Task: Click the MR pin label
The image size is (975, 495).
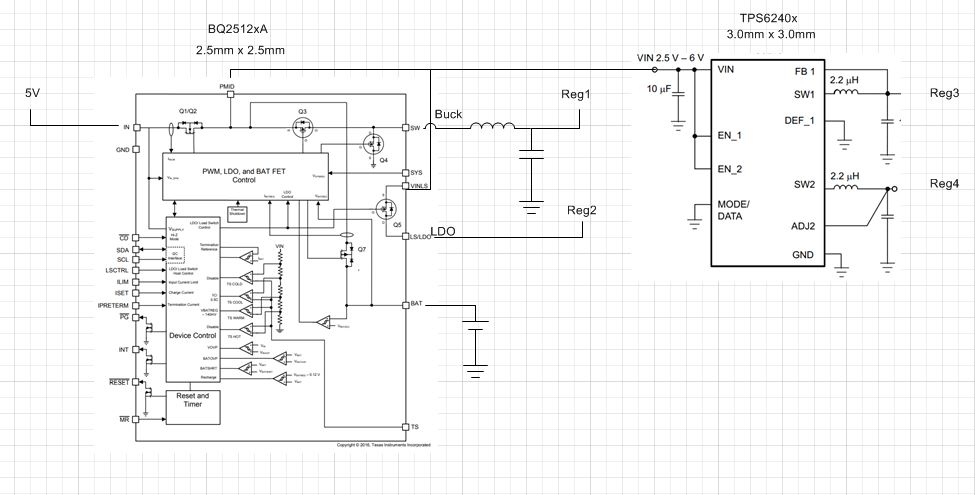Action: pyautogui.click(x=124, y=420)
